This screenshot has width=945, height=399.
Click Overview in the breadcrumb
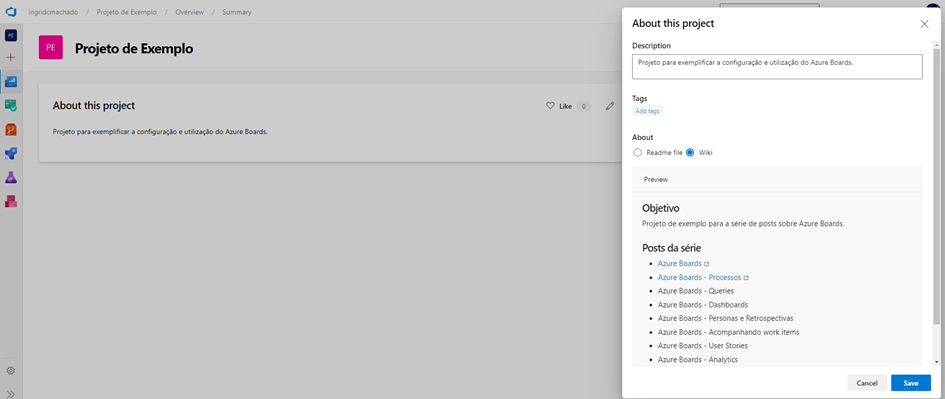(189, 12)
